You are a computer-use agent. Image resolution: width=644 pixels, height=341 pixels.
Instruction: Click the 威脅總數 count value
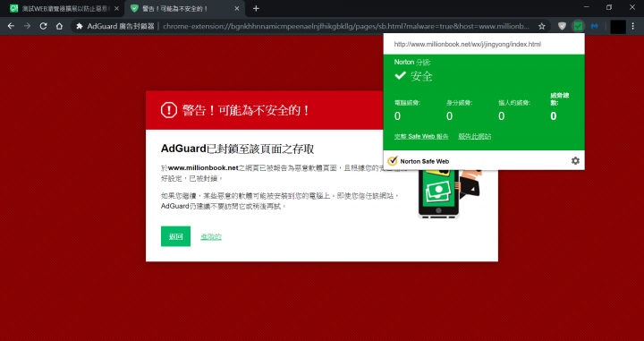[x=554, y=116]
